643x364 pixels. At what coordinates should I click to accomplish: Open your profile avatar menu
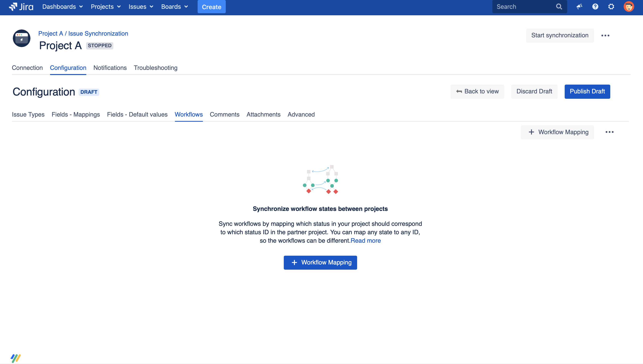[629, 7]
